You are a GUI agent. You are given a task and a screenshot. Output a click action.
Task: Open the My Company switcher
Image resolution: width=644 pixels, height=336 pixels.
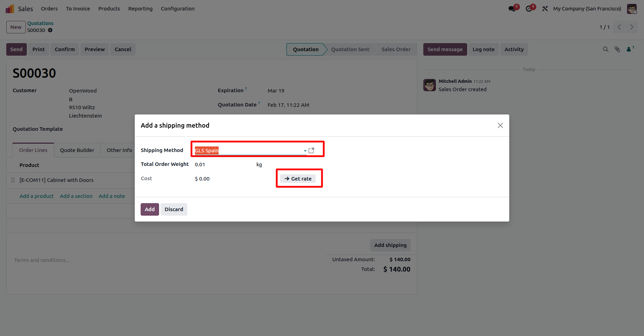[587, 9]
